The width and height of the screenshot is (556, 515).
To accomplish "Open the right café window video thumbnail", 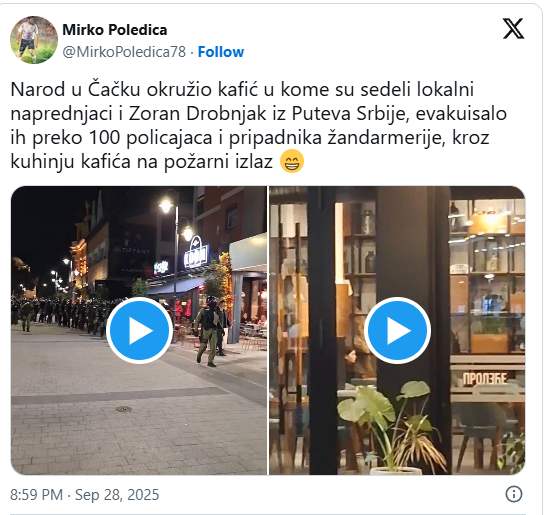I will click(x=397, y=330).
